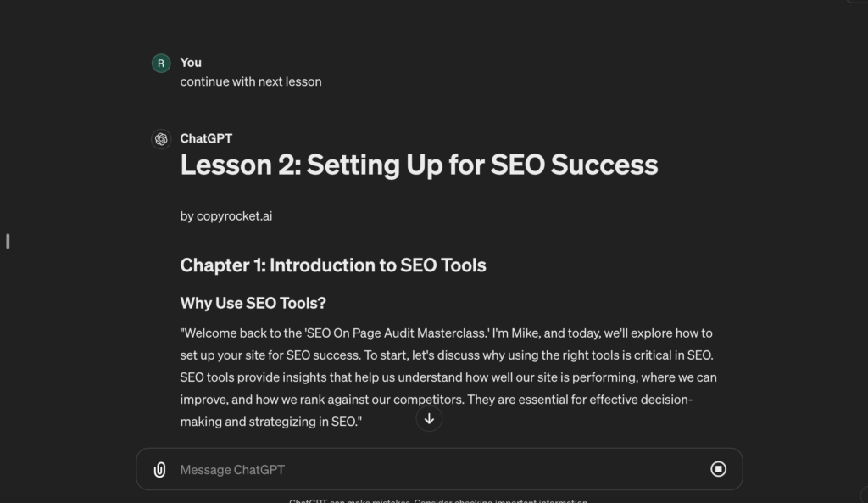Screen dimensions: 868x503
Task: Click the line starting 'improve, and how we rank'
Action: tap(437, 400)
